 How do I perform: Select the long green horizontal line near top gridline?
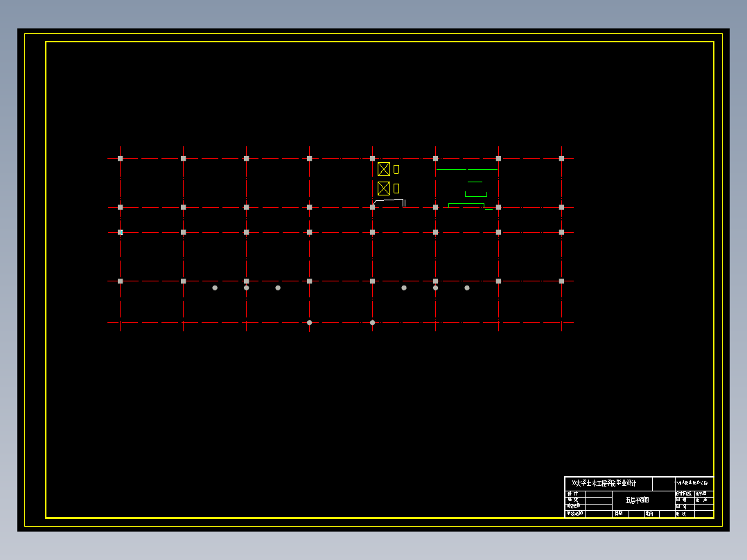[x=467, y=169]
